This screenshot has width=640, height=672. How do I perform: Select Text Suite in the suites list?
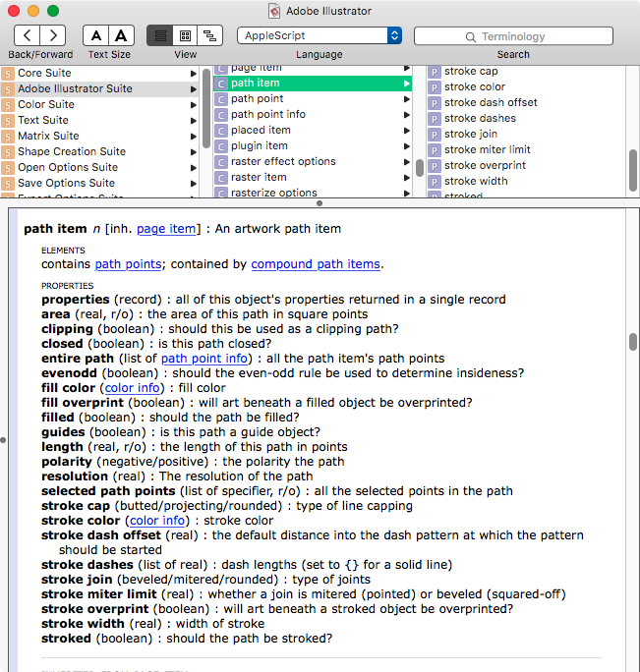(99, 121)
